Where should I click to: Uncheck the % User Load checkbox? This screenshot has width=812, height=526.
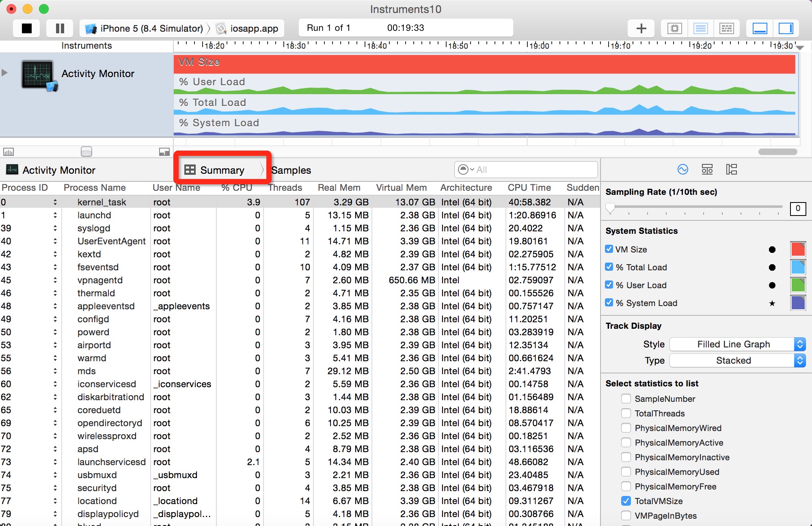click(x=609, y=285)
